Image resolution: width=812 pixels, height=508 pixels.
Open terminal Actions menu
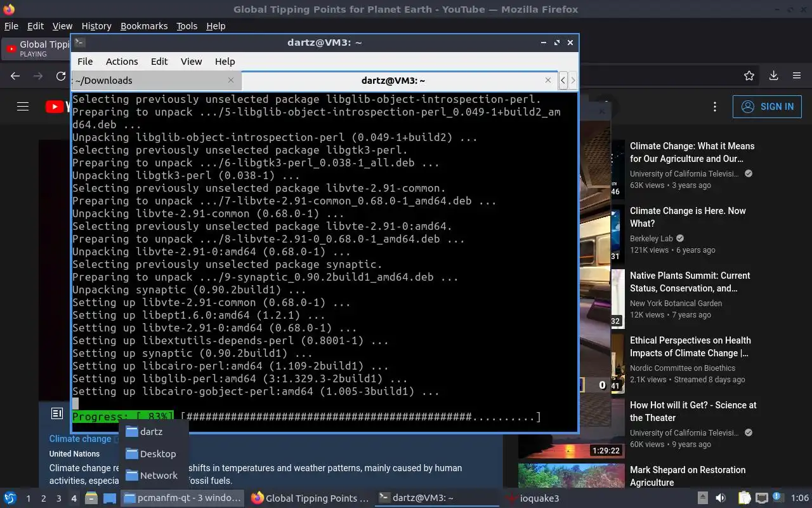tap(122, 62)
